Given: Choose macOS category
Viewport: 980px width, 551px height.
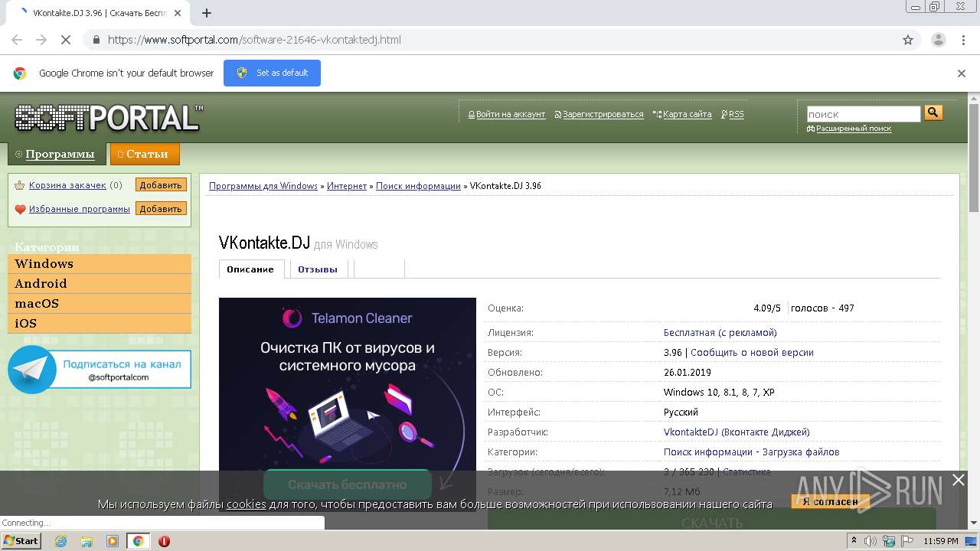Looking at the screenshot, I should coord(100,304).
